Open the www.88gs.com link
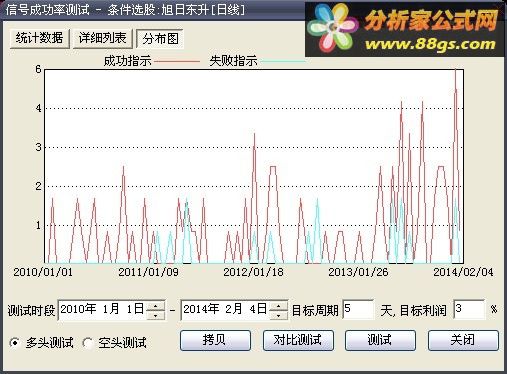507x374 pixels. pos(430,44)
